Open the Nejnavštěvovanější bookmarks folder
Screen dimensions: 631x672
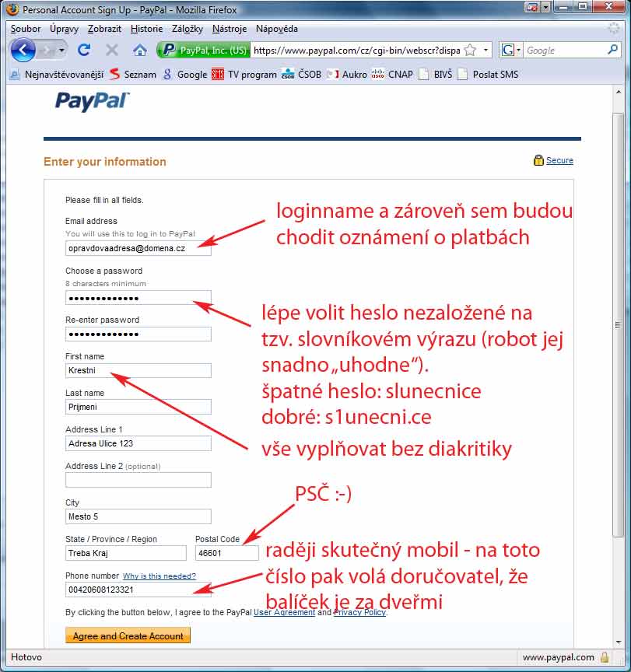tap(57, 74)
